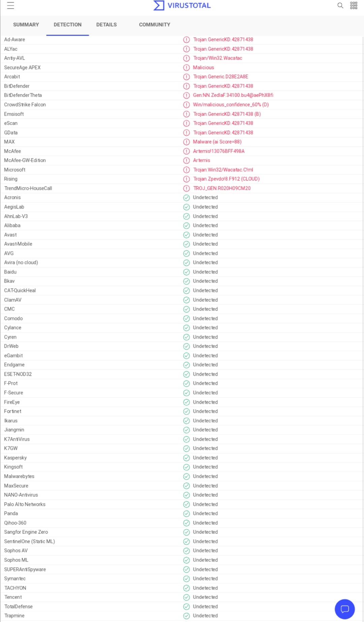Screen dimensions: 364x622
Task: Open the Details tab
Action: tap(107, 25)
